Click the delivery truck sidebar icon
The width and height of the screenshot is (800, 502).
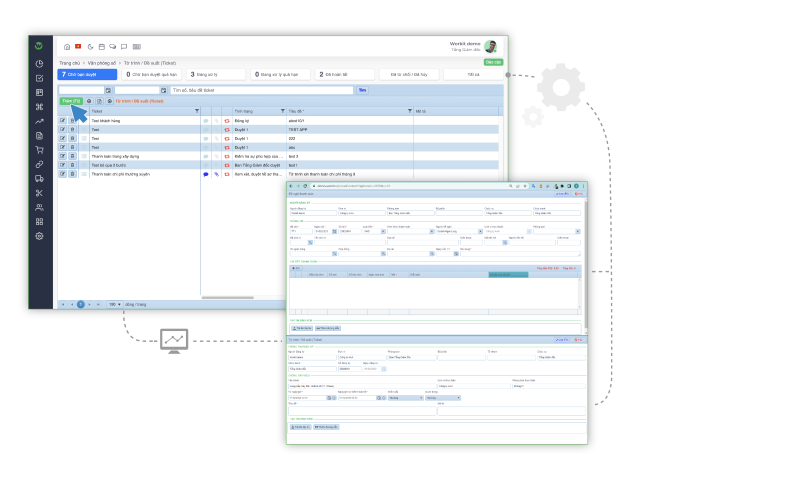click(39, 178)
